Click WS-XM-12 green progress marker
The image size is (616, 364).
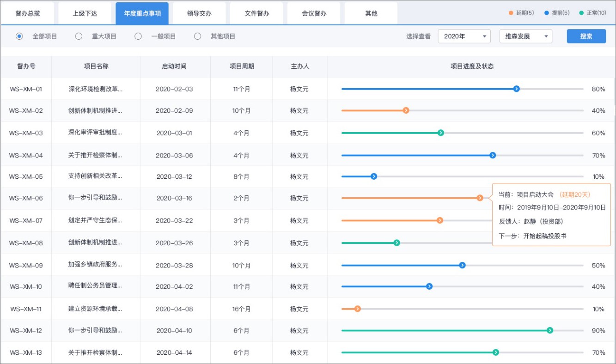pos(550,330)
